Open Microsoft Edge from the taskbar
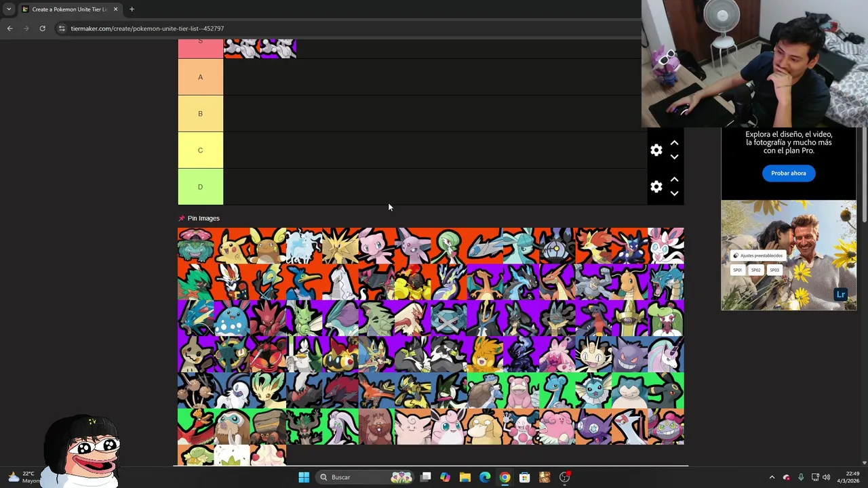Screen dimensions: 868x488 pyautogui.click(x=485, y=477)
